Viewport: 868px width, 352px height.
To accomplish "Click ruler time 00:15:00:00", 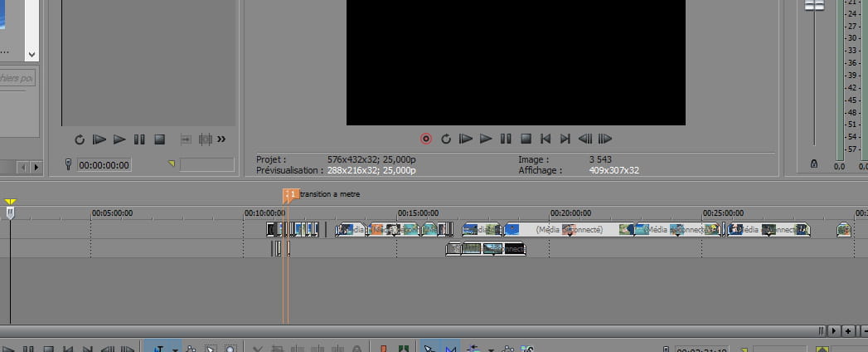I will coord(418,213).
